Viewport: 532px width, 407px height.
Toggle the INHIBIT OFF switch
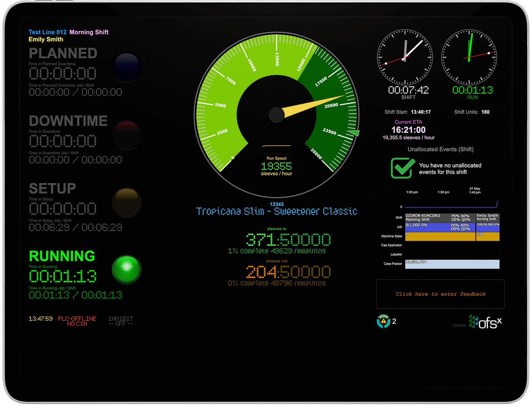pos(120,321)
